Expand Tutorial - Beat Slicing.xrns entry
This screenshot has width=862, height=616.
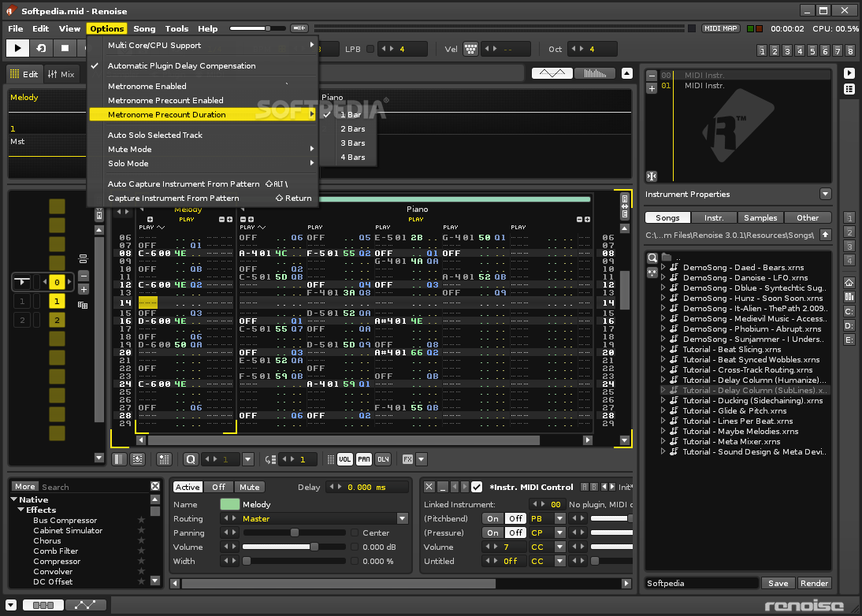663,349
